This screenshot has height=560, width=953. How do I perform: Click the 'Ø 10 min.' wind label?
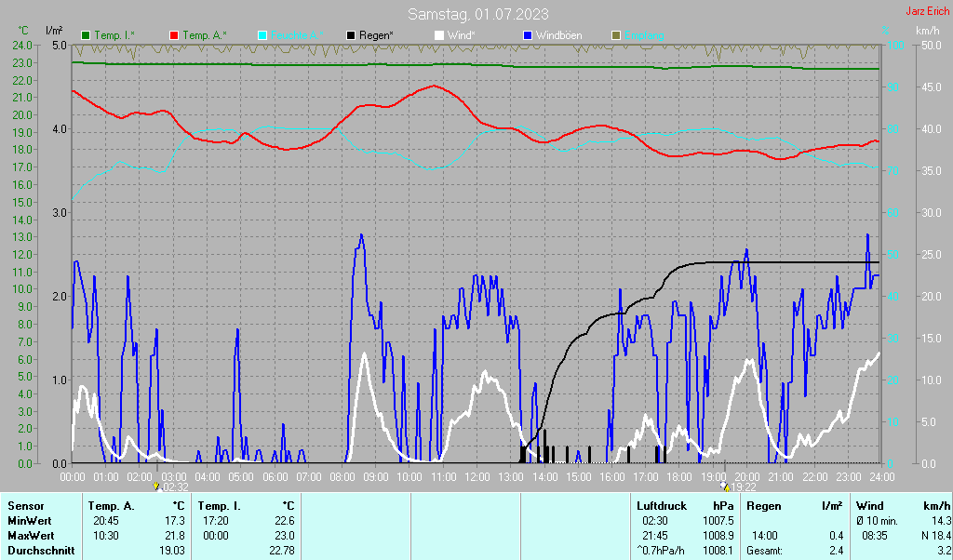pyautogui.click(x=877, y=521)
